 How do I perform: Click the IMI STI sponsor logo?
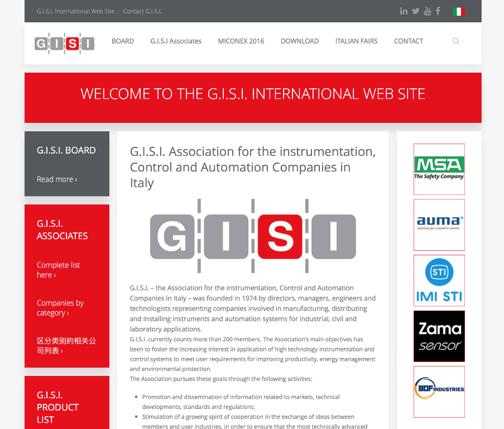point(439,280)
